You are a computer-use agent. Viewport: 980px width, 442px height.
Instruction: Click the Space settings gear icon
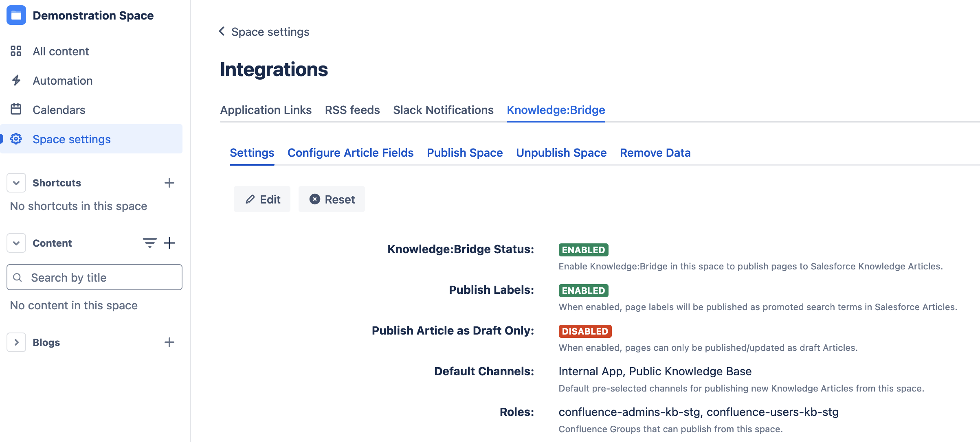(16, 139)
